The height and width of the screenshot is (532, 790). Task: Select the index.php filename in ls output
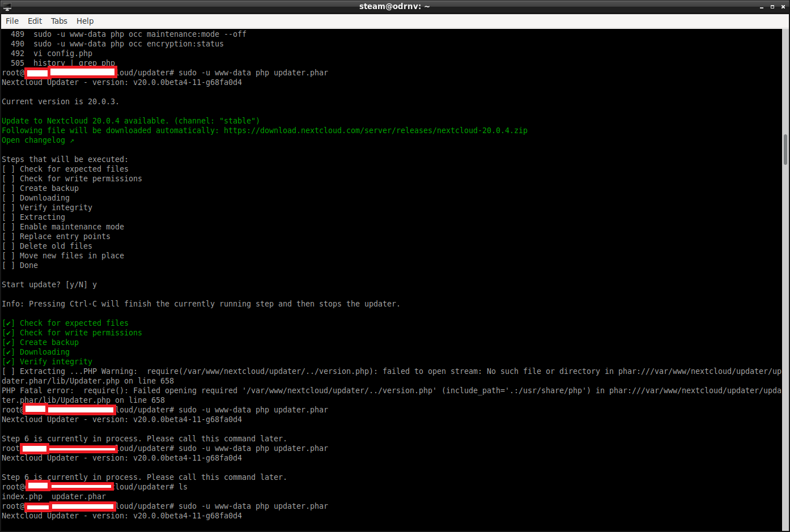[22, 496]
